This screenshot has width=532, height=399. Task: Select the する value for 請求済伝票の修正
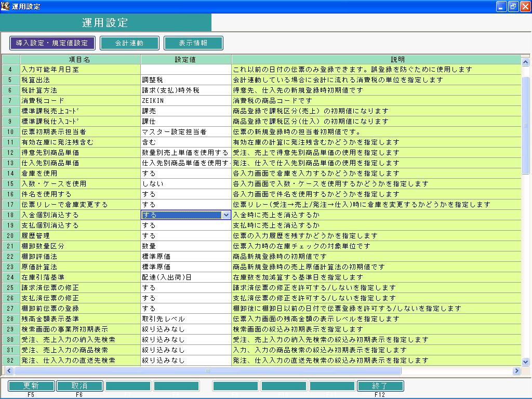click(x=186, y=288)
